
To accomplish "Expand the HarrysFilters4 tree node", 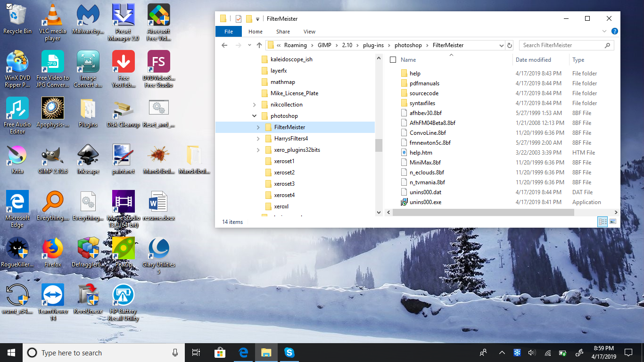I will point(258,139).
